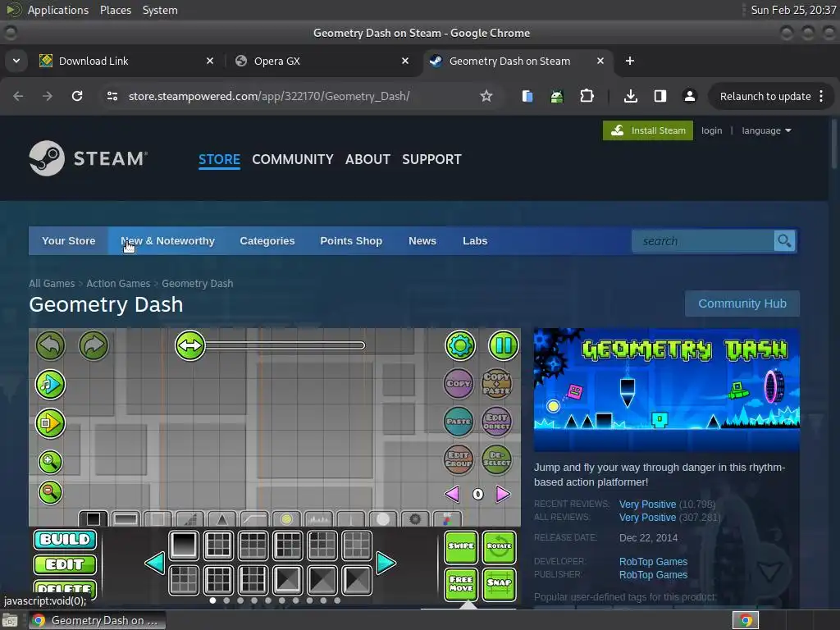Open Labs in store bar

click(475, 241)
